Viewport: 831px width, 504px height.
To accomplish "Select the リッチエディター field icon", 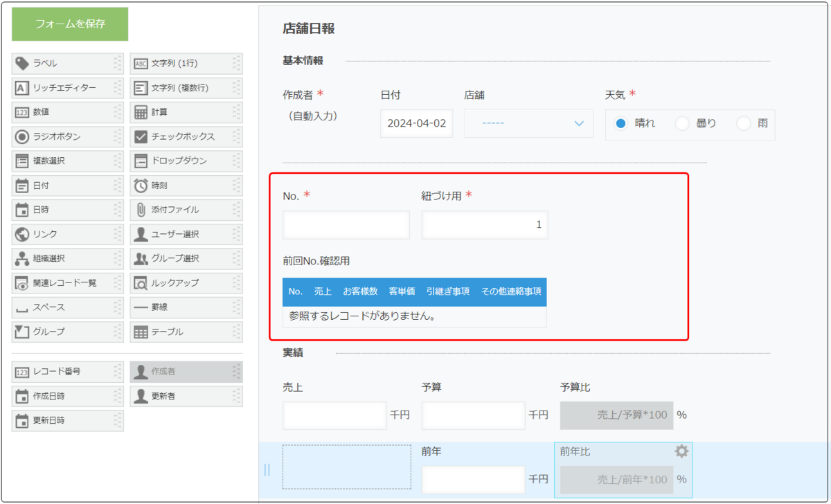I will tap(22, 88).
